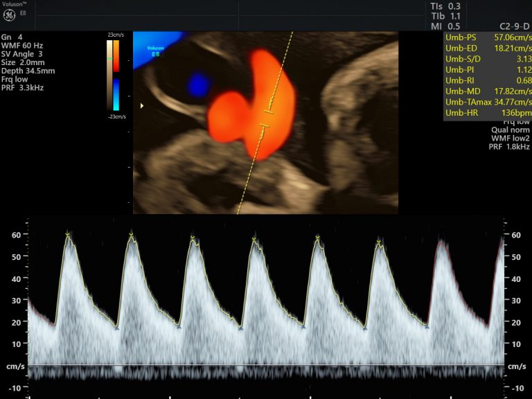Select the Depth 34.5mm setting
The image size is (532, 399).
tap(28, 71)
